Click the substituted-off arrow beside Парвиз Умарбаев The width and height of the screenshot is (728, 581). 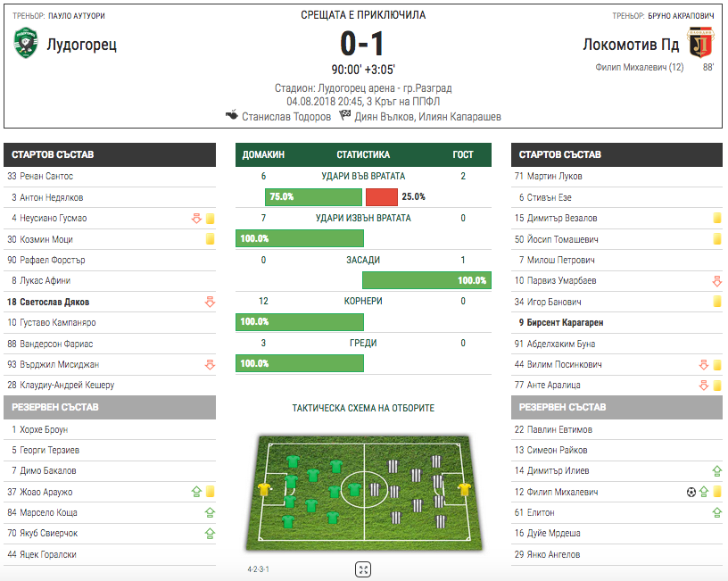(x=717, y=281)
